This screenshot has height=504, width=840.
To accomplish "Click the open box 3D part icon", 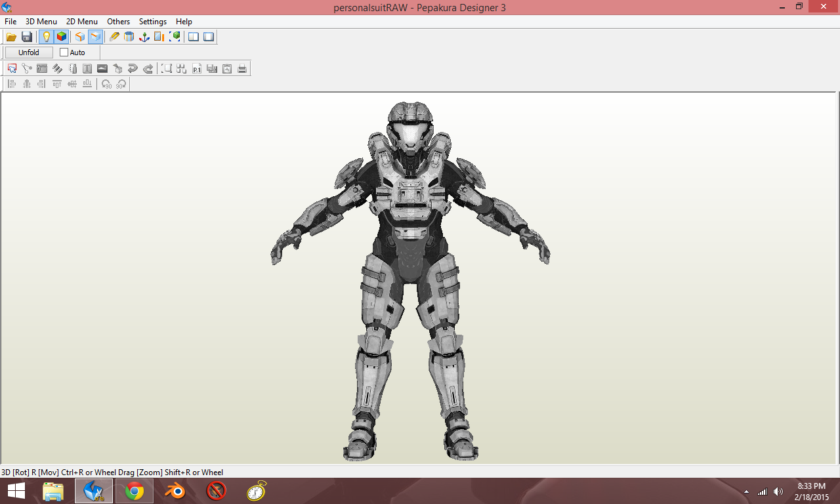I will tap(117, 68).
